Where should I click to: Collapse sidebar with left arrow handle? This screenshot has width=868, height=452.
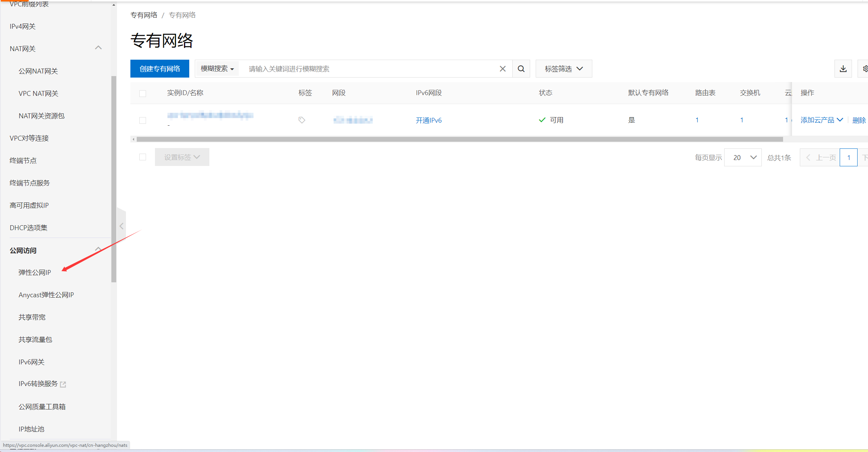(x=121, y=226)
